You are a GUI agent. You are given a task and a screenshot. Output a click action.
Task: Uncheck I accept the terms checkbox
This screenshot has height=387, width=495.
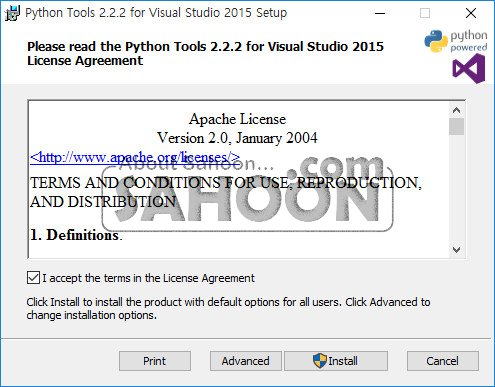(33, 278)
